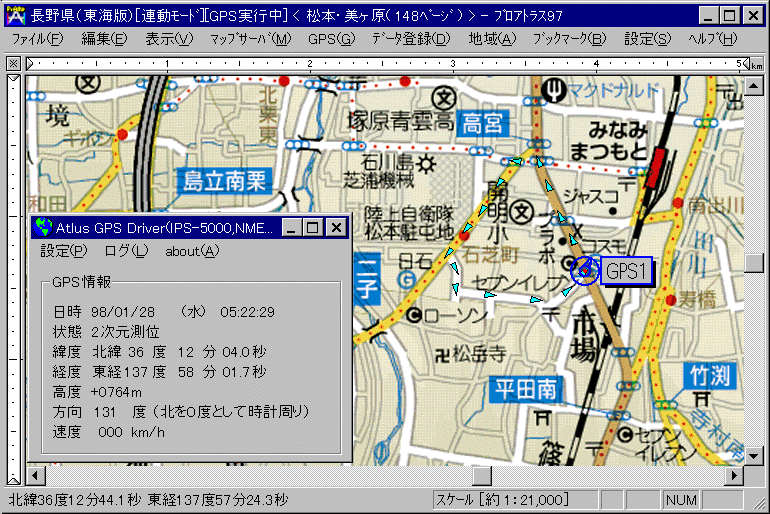
Task: Click the right end marker of horizontal ruler
Action: [746, 63]
